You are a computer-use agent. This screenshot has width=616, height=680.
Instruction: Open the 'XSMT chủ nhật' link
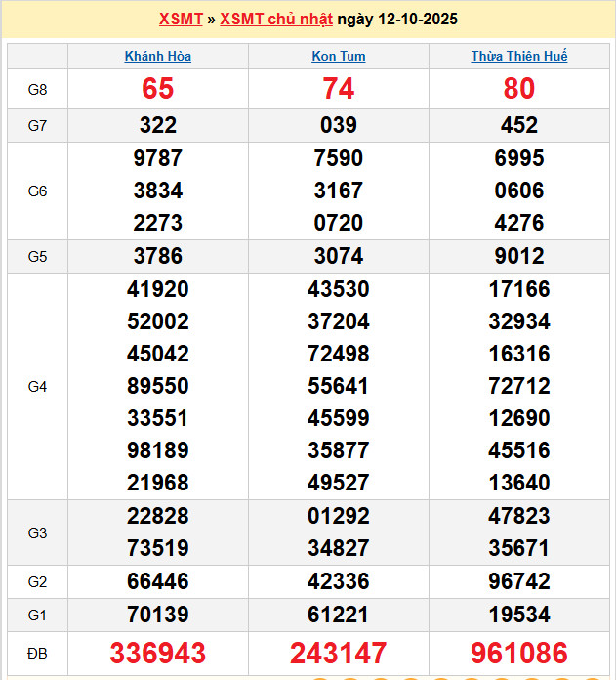coord(276,20)
